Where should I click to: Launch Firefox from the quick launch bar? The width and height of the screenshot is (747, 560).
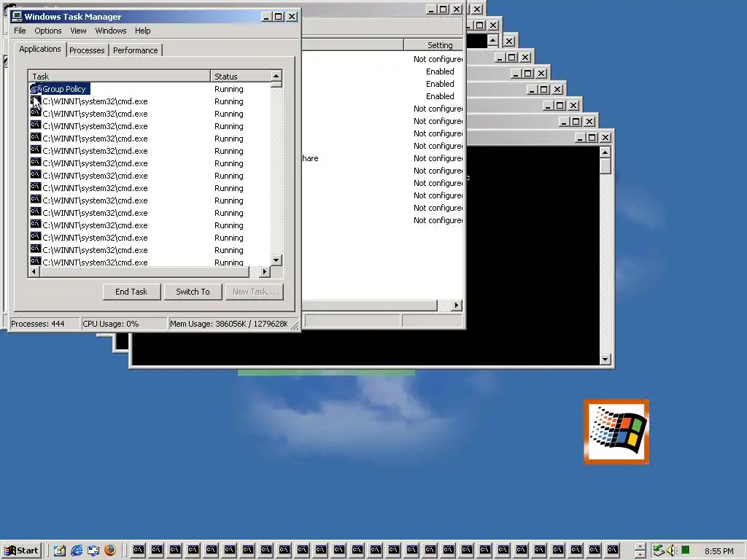click(110, 551)
